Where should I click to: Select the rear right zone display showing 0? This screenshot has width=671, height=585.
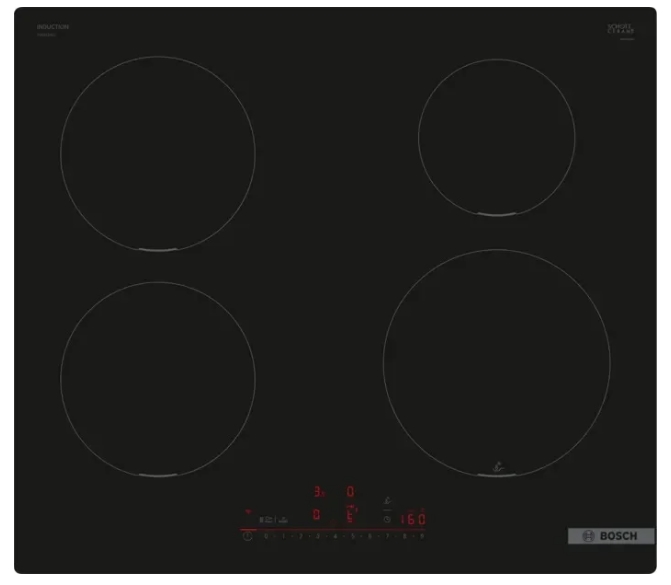pyautogui.click(x=350, y=492)
